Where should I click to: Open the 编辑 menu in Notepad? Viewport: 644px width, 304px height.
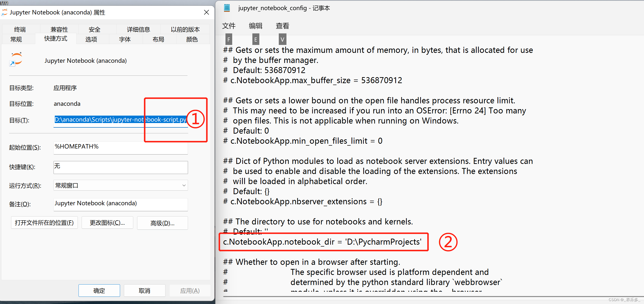point(255,26)
